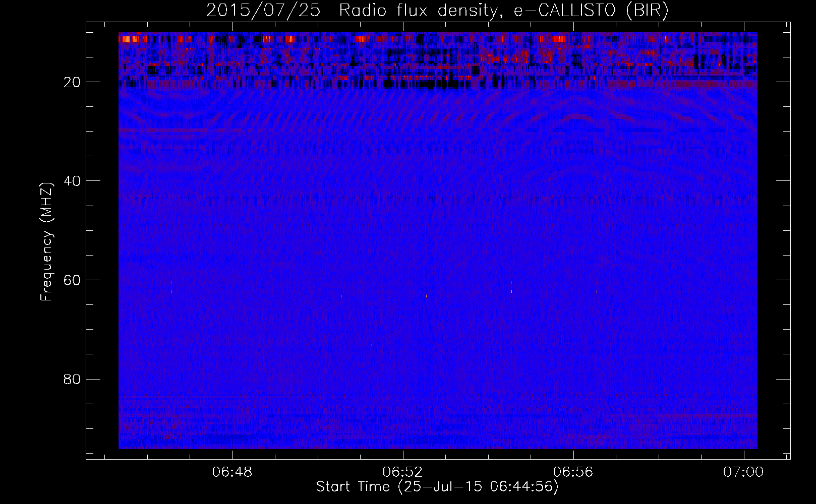This screenshot has height=504, width=816.
Task: Click the 06:48 time axis label
Action: (232, 472)
